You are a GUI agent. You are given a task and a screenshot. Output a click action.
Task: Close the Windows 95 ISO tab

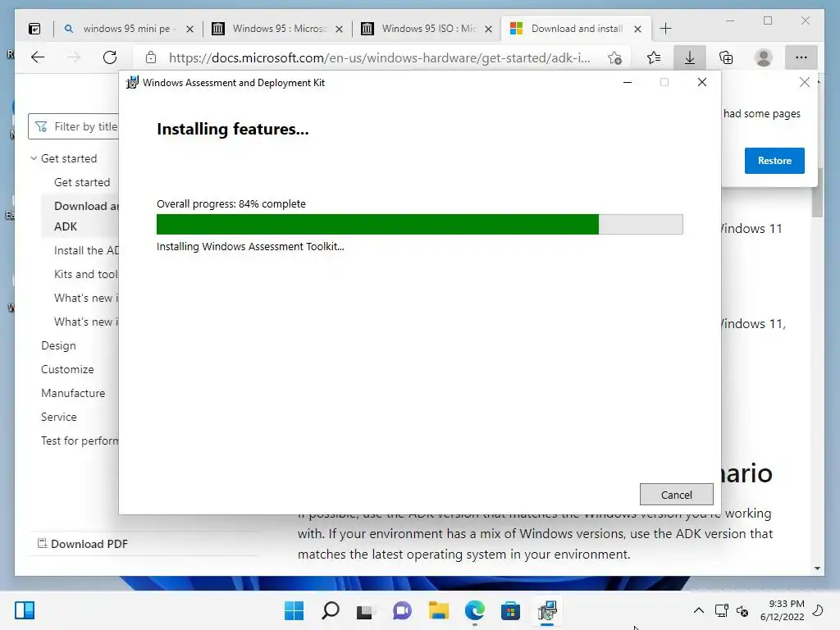click(x=488, y=29)
